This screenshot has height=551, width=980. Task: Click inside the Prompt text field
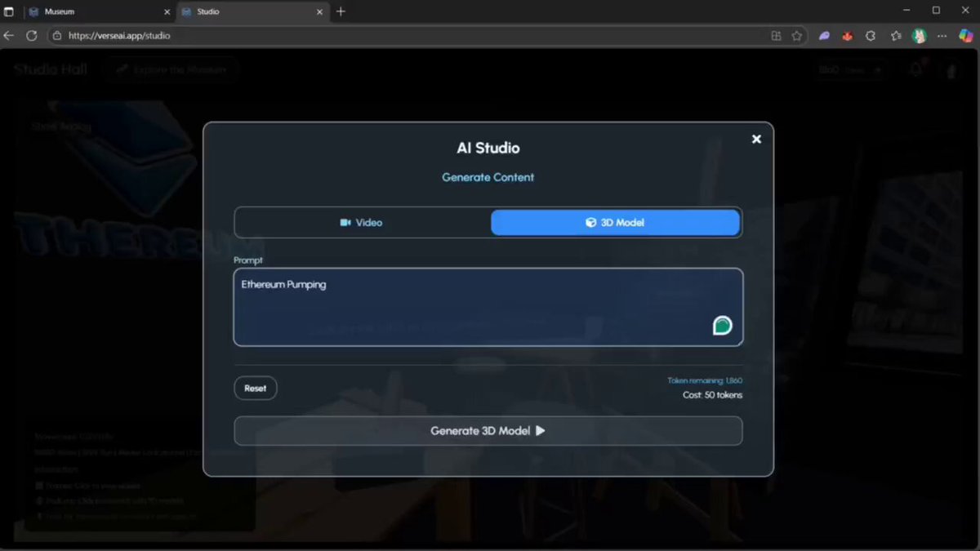point(488,307)
